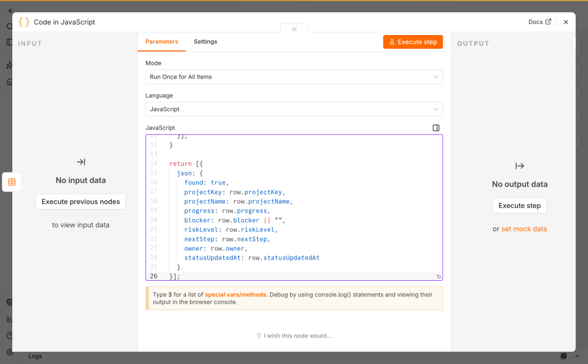The width and height of the screenshot is (588, 364).
Task: Expand the Logs panel with the chevron up arrow
Action: tap(577, 356)
